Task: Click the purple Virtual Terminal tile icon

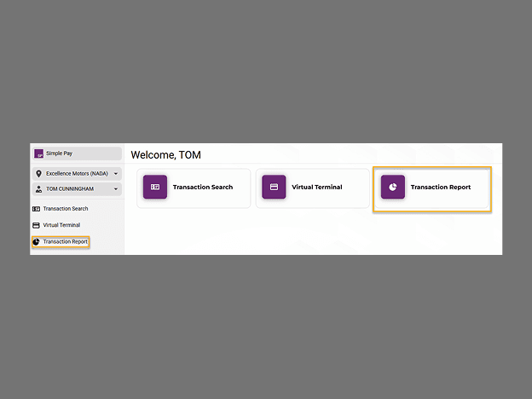Action: coord(274,187)
